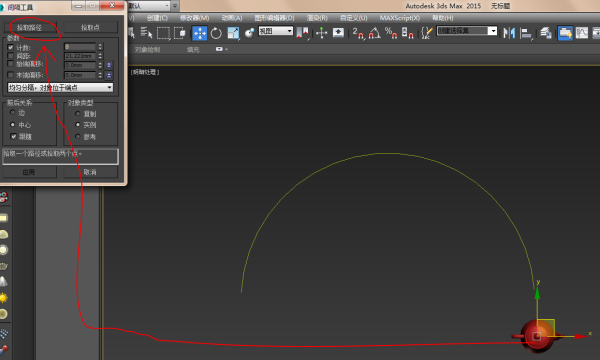The image size is (600, 360).
Task: Toggle the 跟随 (Follow) checkbox
Action: (x=13, y=136)
